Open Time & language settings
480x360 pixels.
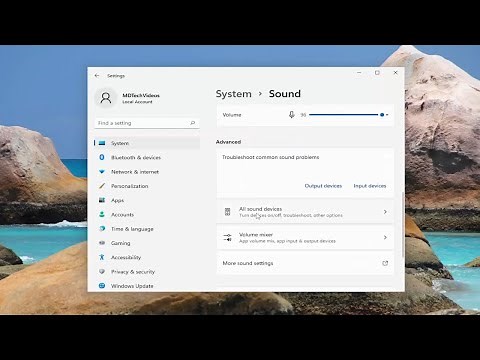click(147, 229)
